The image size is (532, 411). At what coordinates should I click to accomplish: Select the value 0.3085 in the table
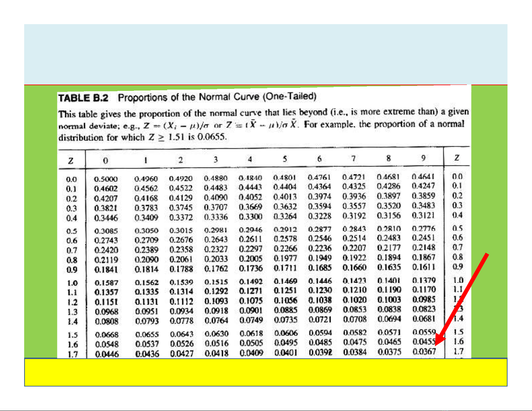[106, 231]
